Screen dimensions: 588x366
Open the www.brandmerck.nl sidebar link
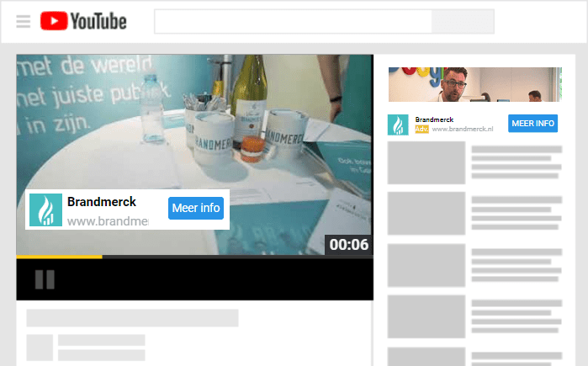(463, 129)
